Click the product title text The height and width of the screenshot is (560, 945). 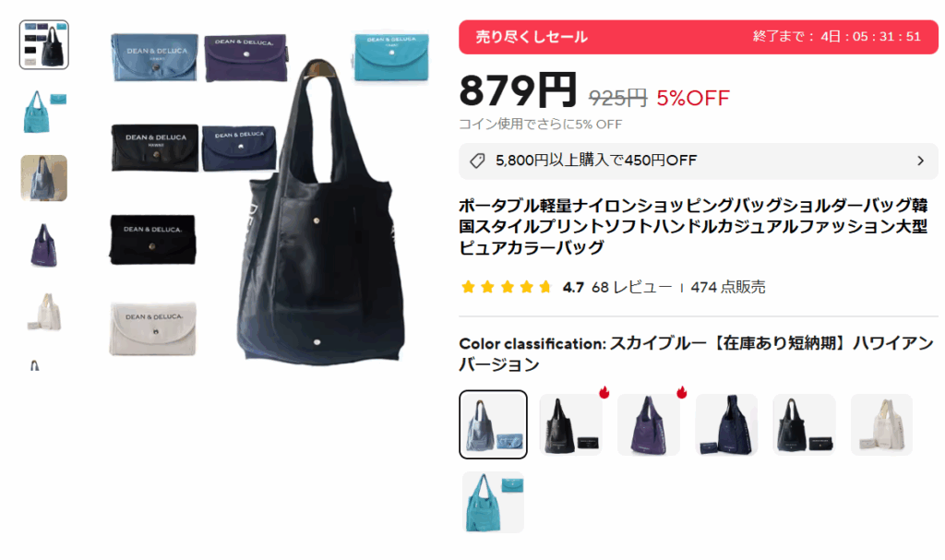pyautogui.click(x=693, y=227)
